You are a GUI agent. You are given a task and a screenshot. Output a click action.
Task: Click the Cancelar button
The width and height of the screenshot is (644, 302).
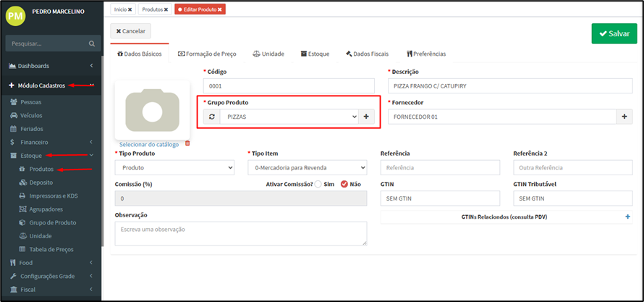pyautogui.click(x=130, y=31)
